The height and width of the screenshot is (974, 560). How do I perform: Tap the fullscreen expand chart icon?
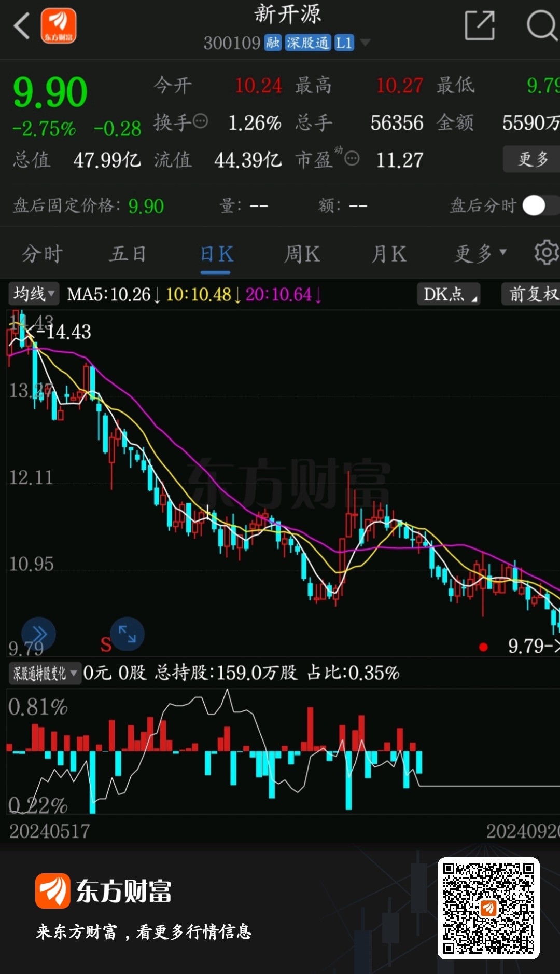[x=127, y=634]
